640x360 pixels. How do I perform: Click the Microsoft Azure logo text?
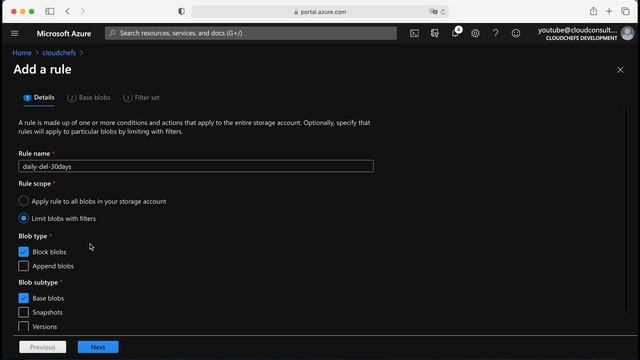click(64, 33)
